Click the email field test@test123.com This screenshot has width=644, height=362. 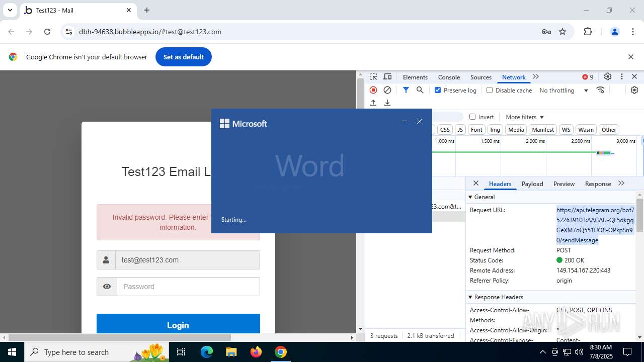(x=187, y=260)
